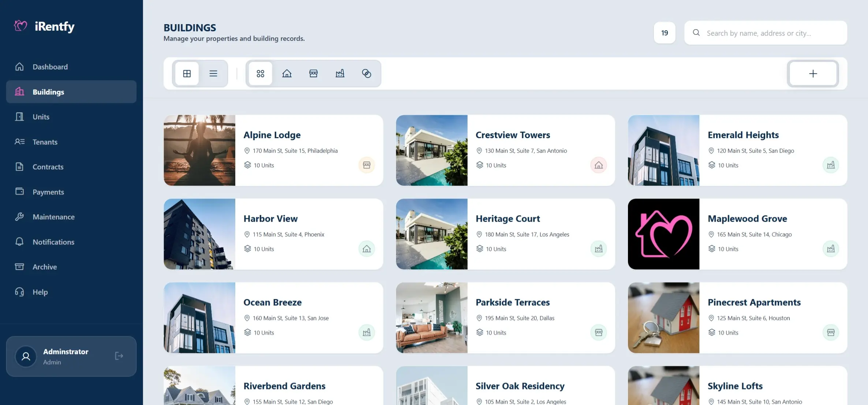This screenshot has height=405, width=868.
Task: Open the Maplewood Grove building
Action: [737, 234]
